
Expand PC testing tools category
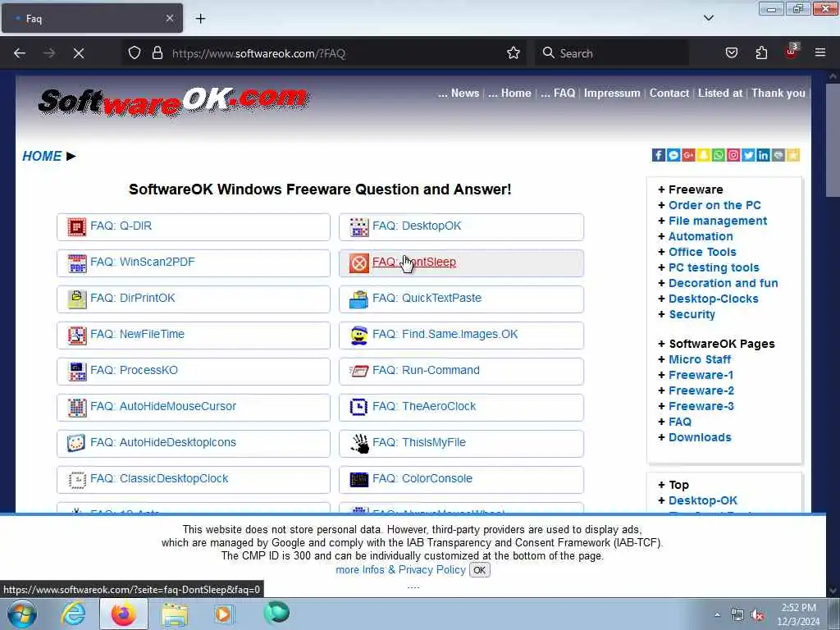pos(714,267)
